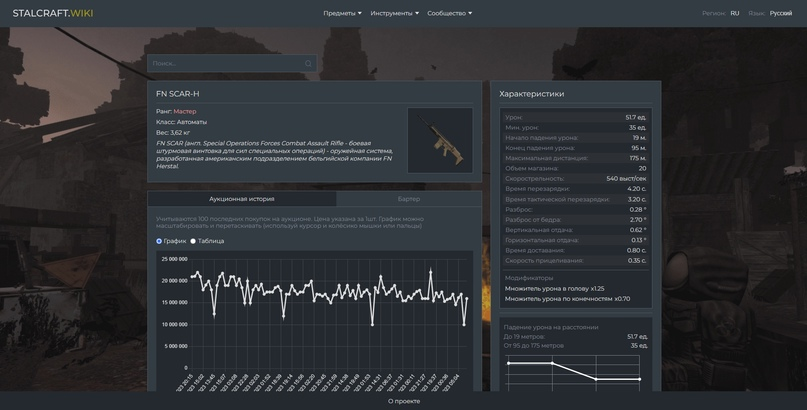The width and height of the screenshot is (807, 410).
Task: Click the Вертикальная отдача 0.62° row
Action: 575,230
